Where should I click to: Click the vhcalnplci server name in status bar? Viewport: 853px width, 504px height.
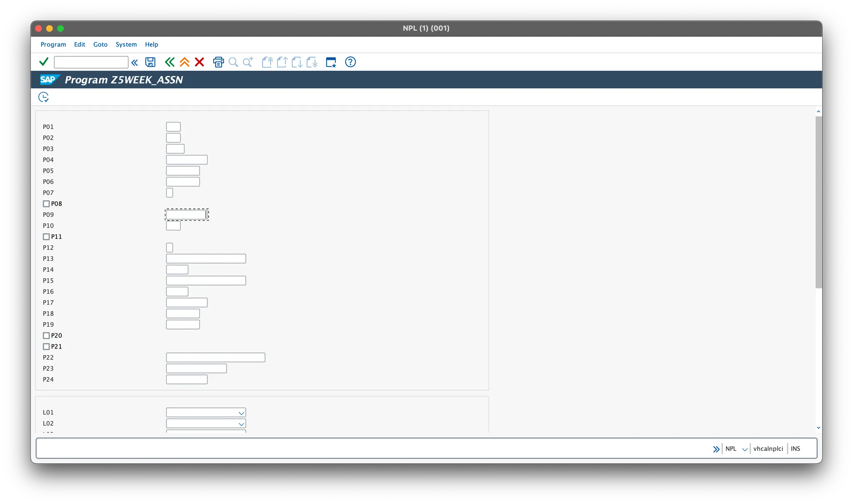coord(768,449)
